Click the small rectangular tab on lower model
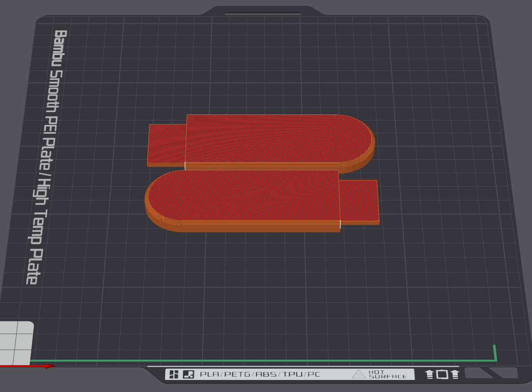 tap(358, 201)
